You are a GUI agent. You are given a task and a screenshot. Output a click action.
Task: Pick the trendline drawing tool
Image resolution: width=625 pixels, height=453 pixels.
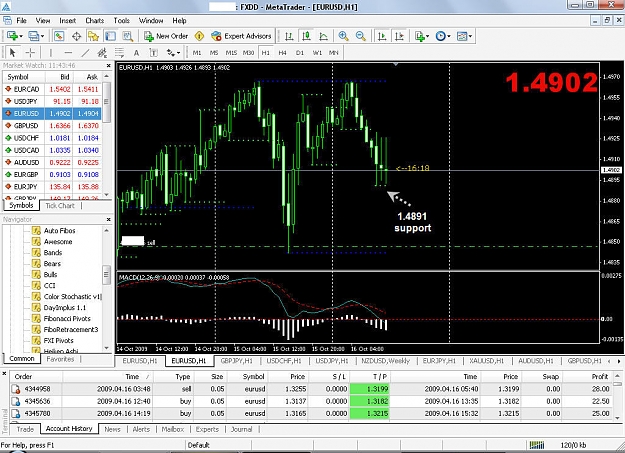[85, 53]
